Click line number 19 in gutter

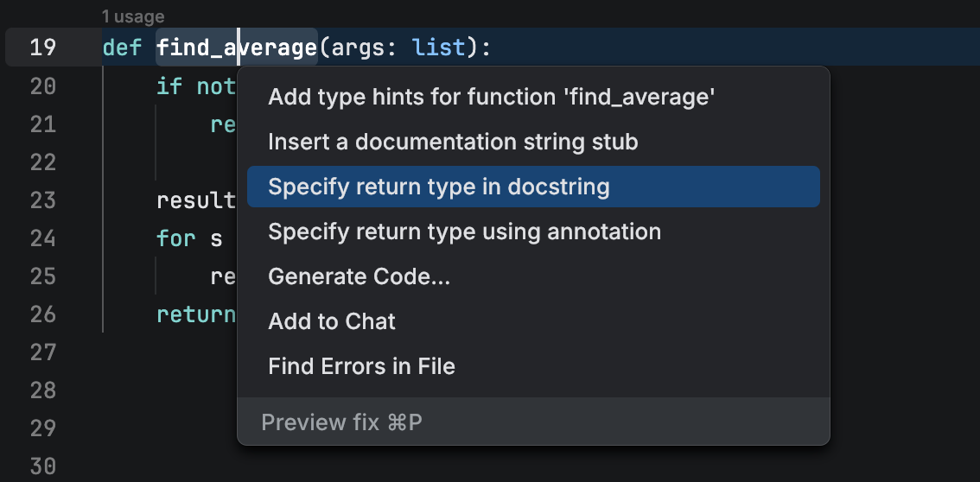click(42, 48)
